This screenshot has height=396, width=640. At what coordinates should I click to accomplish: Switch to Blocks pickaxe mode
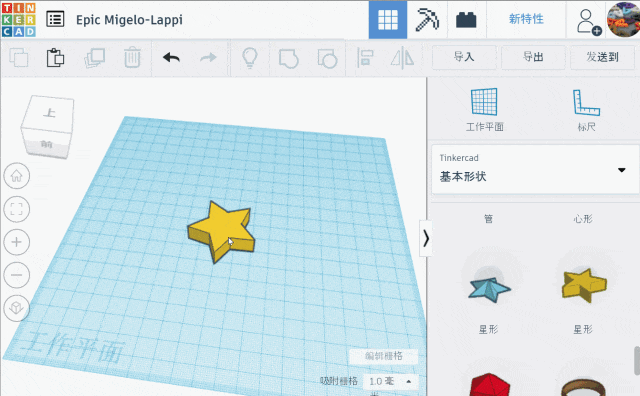[427, 20]
